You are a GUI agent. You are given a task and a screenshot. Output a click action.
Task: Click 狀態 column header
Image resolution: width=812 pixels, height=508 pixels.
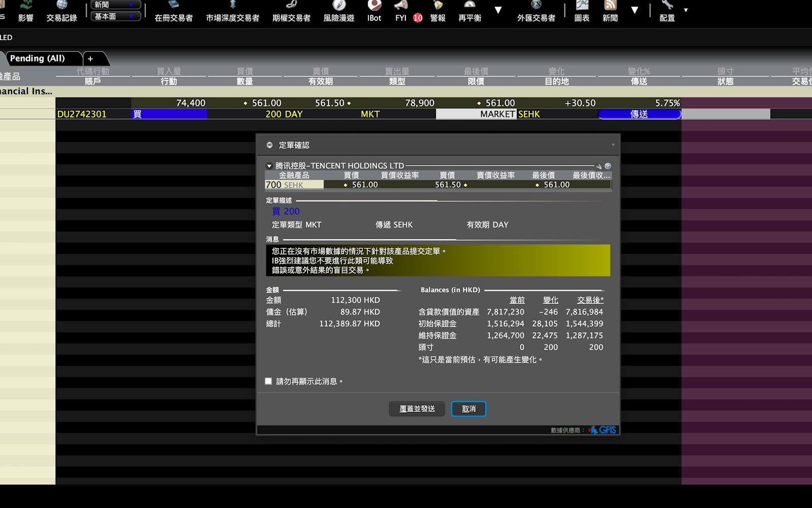(x=725, y=81)
